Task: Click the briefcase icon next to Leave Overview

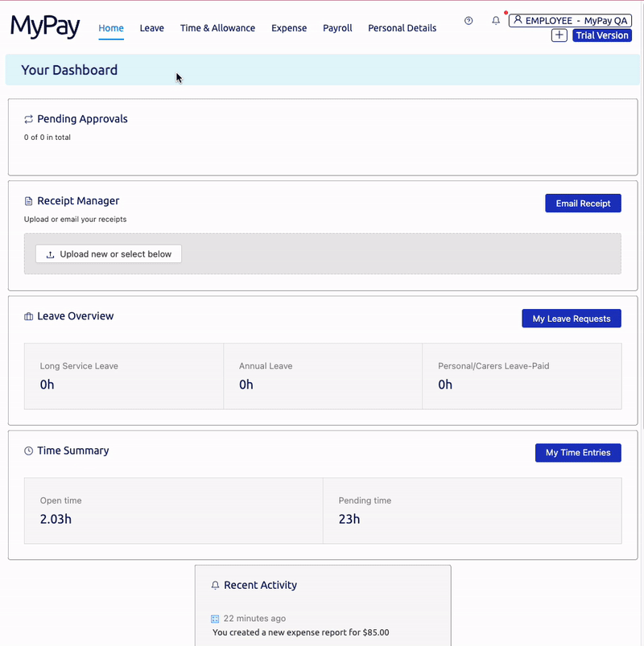Action: [27, 317]
